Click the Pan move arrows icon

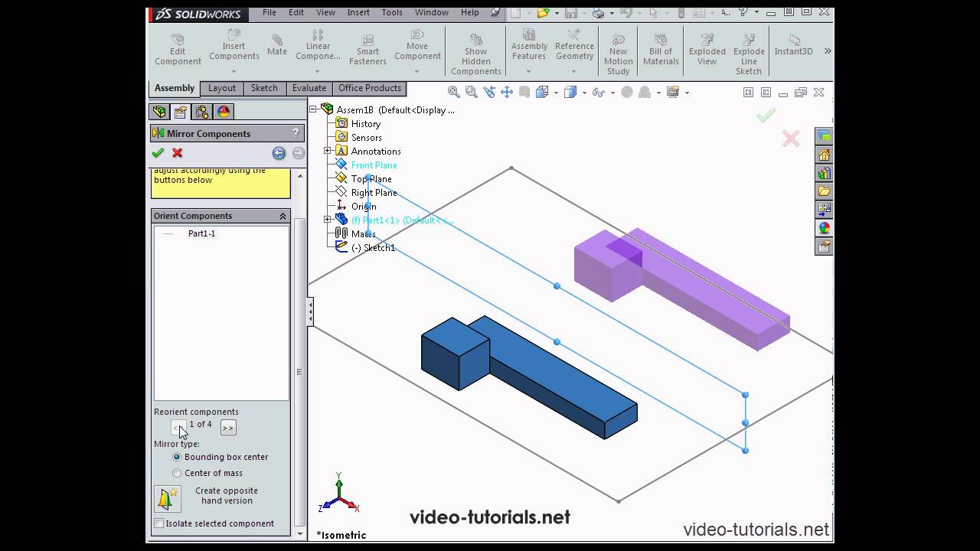(x=507, y=92)
